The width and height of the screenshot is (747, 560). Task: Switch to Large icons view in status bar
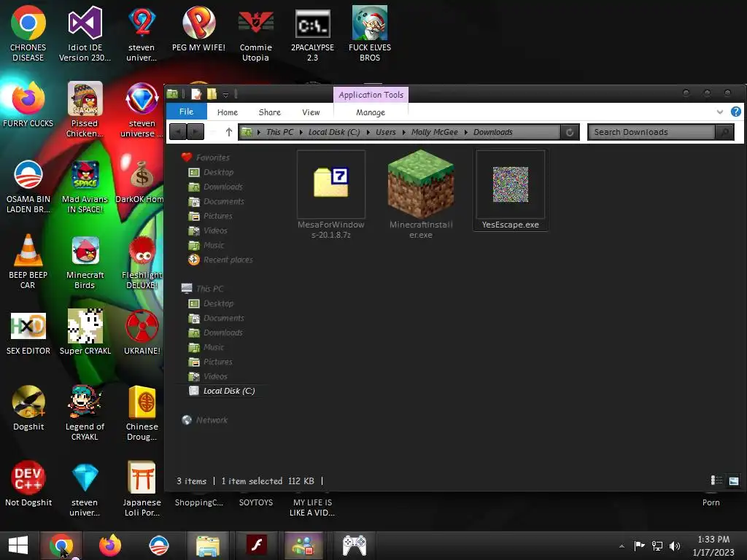coord(734,481)
